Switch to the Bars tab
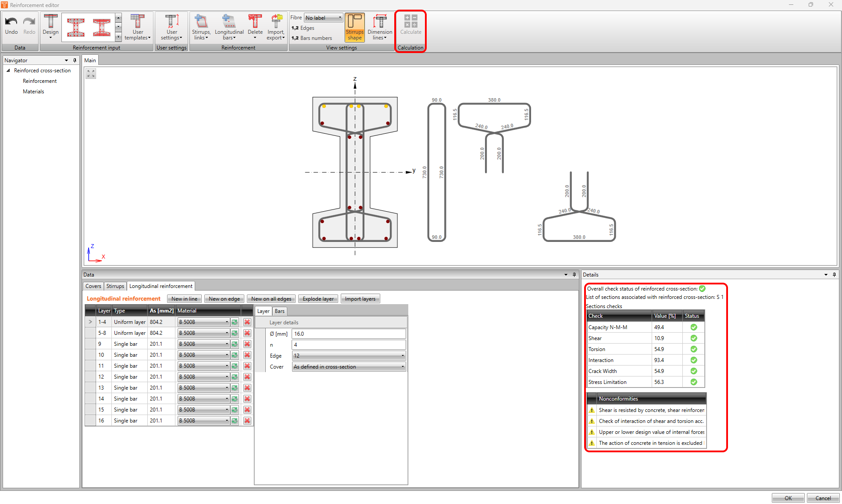 coord(279,311)
